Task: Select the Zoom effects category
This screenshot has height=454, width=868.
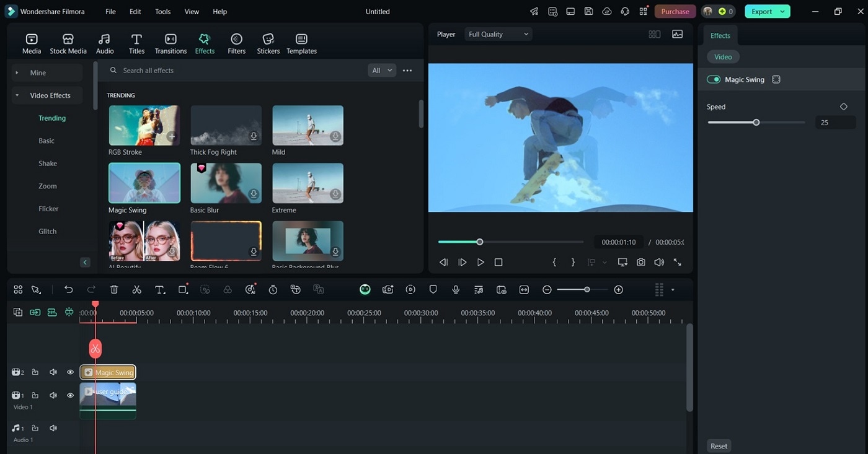Action: (48, 186)
